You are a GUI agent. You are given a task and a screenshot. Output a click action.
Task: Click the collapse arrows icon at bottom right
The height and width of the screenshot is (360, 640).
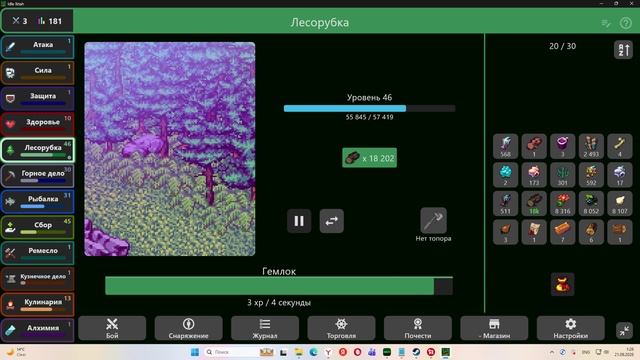click(x=624, y=330)
